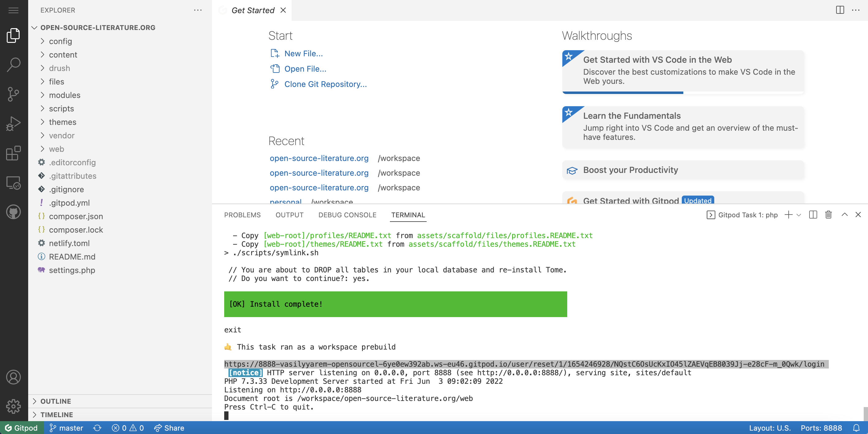Image resolution: width=868 pixels, height=434 pixels.
Task: Switch to the OUTPUT panel tab
Action: pyautogui.click(x=289, y=215)
